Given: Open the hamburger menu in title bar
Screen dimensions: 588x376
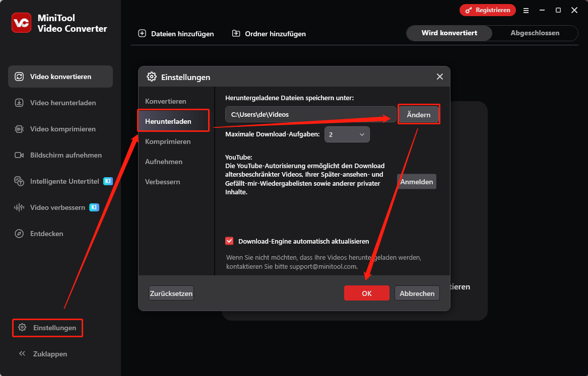Looking at the screenshot, I should click(x=526, y=11).
